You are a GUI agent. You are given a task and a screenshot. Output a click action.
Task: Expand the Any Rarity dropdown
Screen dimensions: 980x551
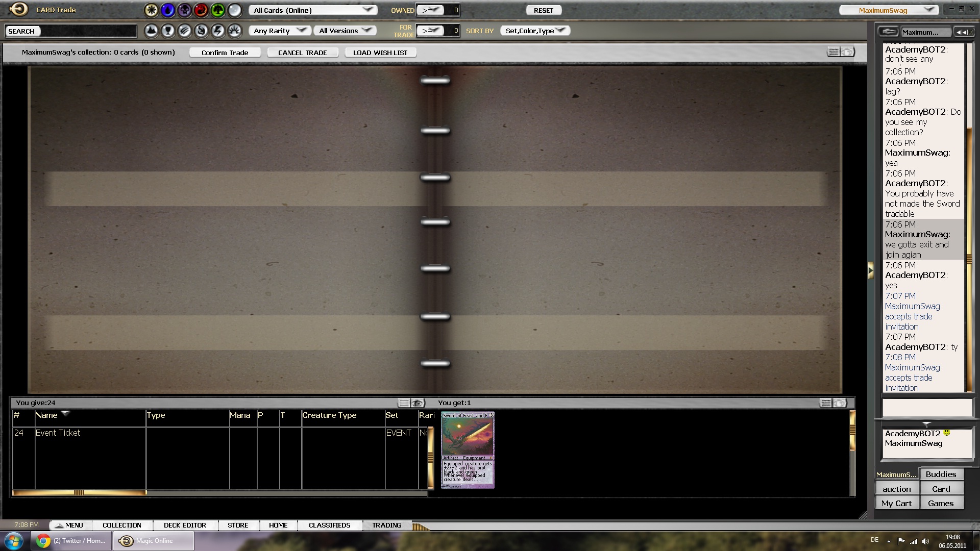280,31
